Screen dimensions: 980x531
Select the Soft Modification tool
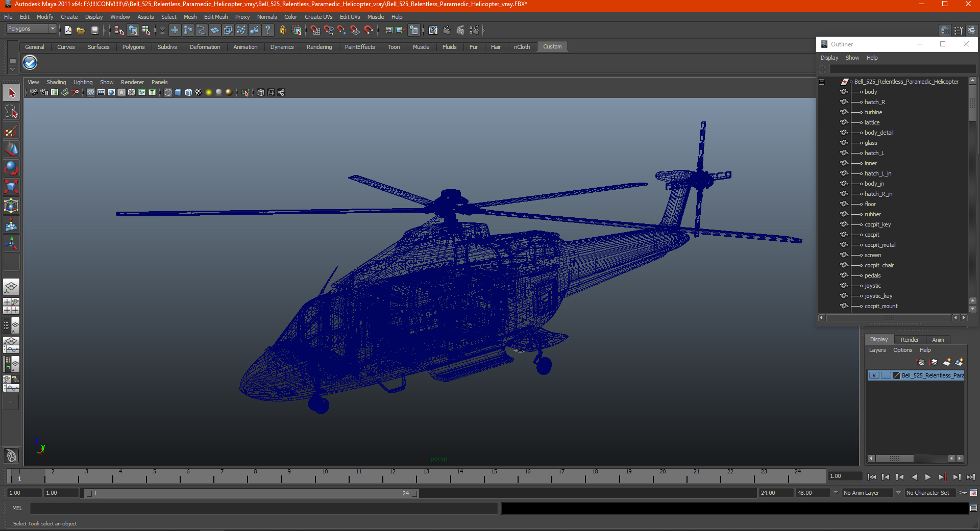click(11, 224)
